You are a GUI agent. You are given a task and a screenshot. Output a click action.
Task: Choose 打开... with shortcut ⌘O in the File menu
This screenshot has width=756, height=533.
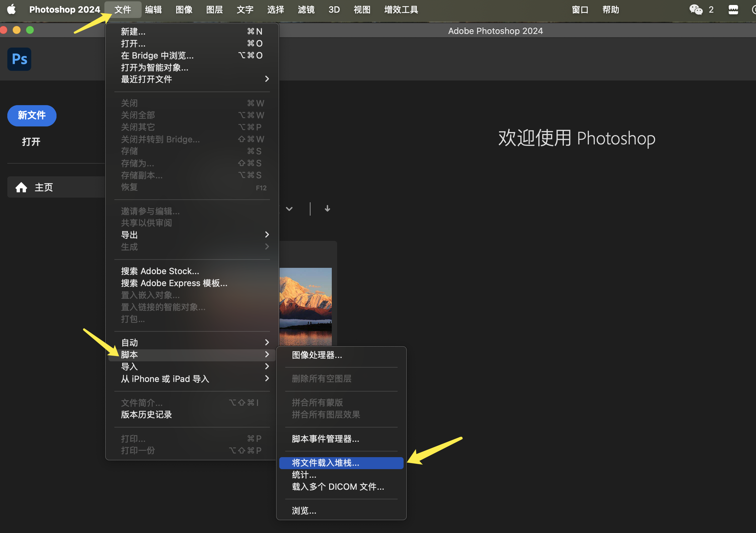click(x=192, y=44)
